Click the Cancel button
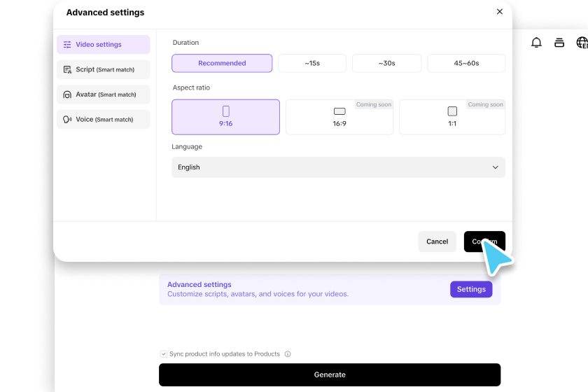 tap(437, 241)
